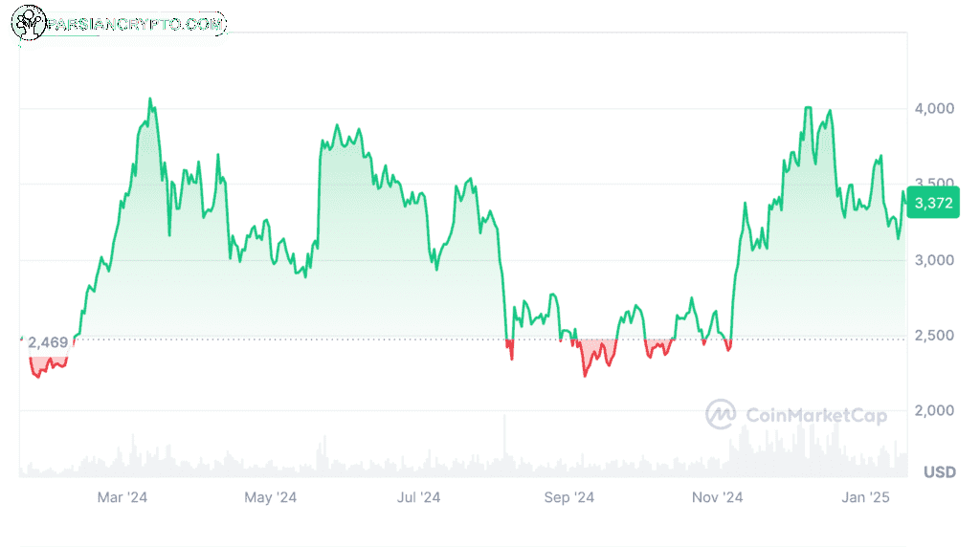Click the 2,000 price axis label
Viewport: 980px width, 547px height.
pyautogui.click(x=934, y=410)
